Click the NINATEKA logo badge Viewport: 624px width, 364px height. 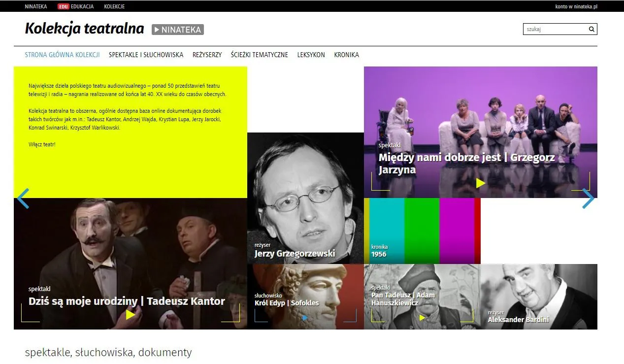178,30
